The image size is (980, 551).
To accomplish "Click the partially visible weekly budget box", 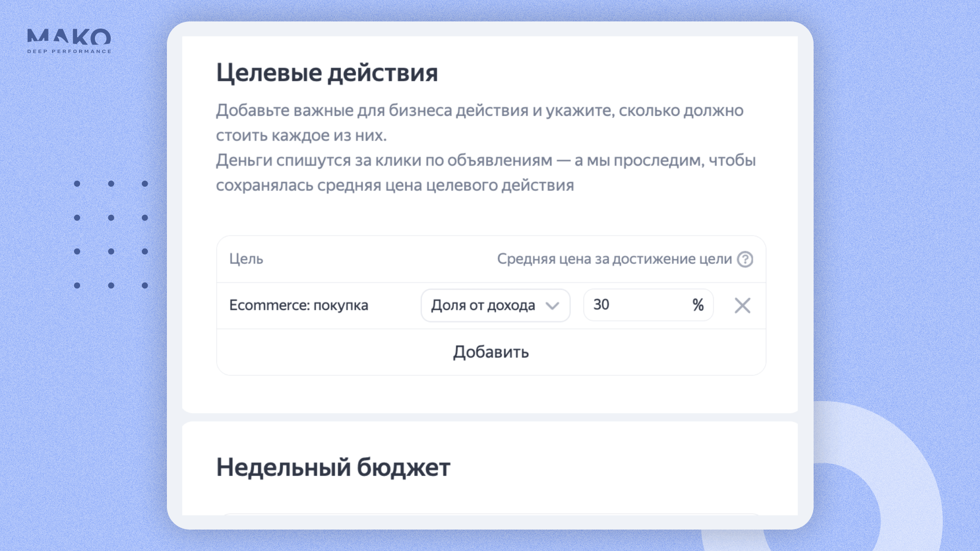I will 490,513.
